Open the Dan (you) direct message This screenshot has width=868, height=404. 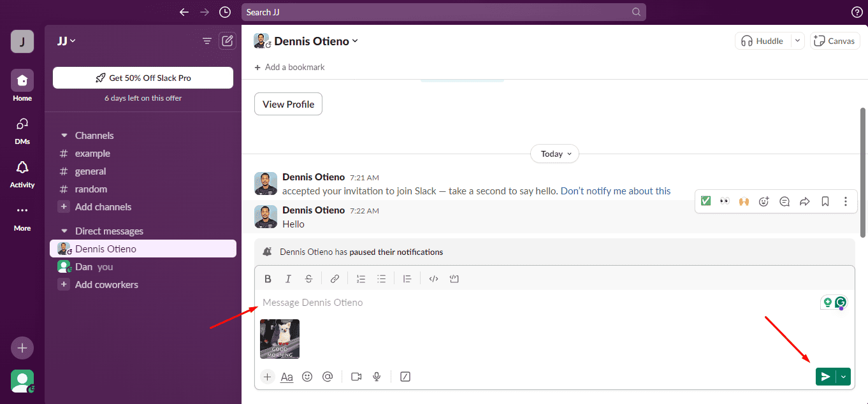(143, 267)
